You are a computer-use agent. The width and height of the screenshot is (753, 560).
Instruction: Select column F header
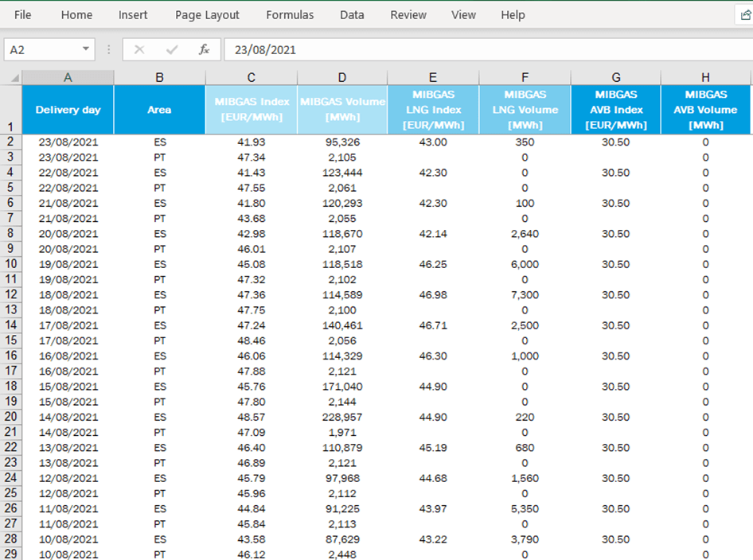click(x=525, y=77)
